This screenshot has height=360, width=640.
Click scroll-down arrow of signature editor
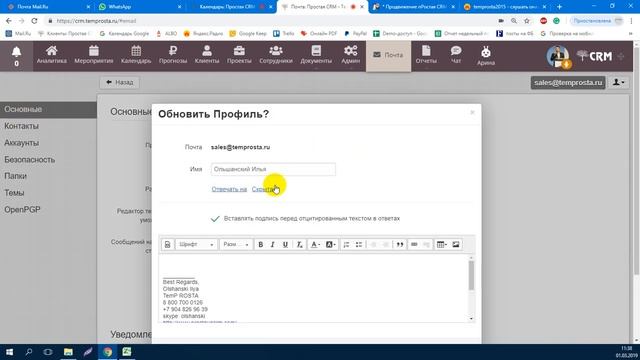click(471, 318)
